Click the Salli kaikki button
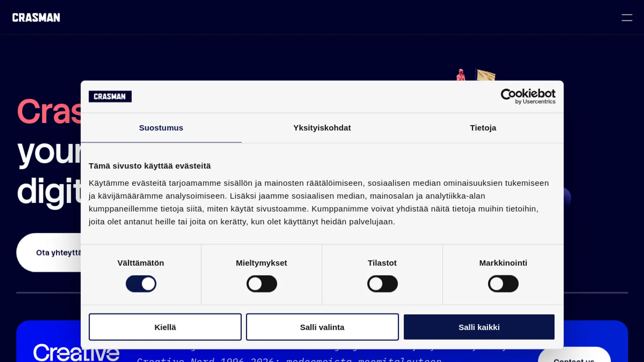Screen dimensions: 644x362 click(479, 327)
